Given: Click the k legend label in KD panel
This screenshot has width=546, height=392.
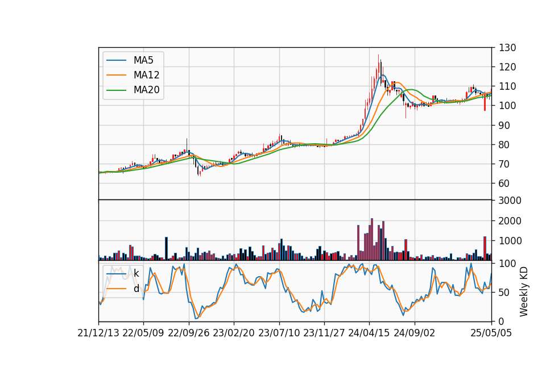Looking at the screenshot, I should tap(136, 273).
